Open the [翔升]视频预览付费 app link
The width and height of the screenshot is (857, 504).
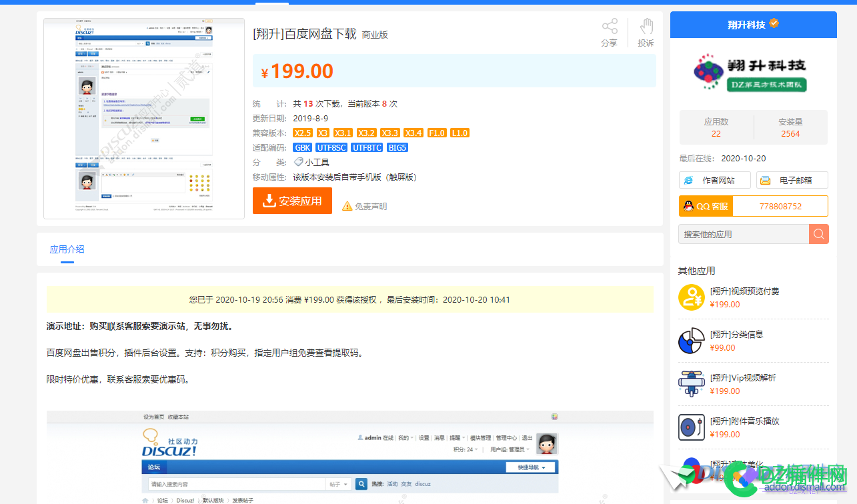[744, 291]
